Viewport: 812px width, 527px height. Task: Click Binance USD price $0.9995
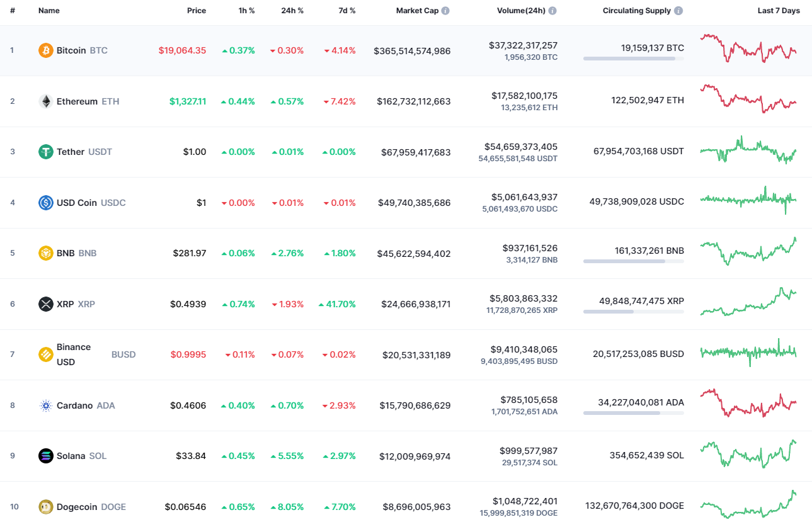188,354
